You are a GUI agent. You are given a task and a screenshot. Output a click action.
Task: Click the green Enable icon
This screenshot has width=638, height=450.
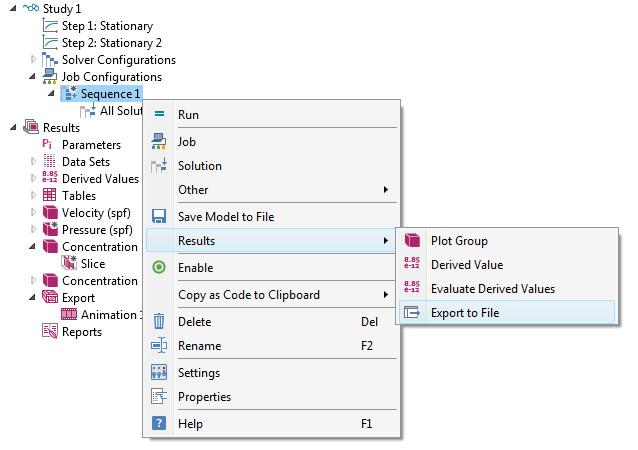click(x=159, y=267)
